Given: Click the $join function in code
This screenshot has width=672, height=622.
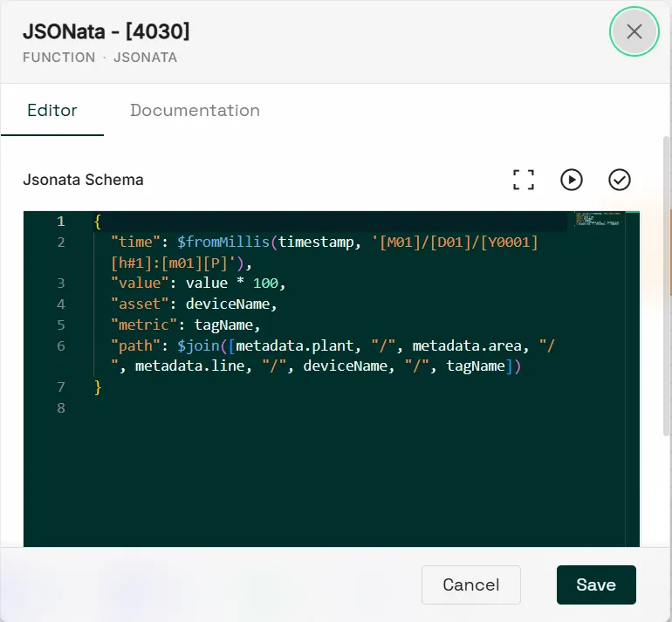Looking at the screenshot, I should point(198,345).
